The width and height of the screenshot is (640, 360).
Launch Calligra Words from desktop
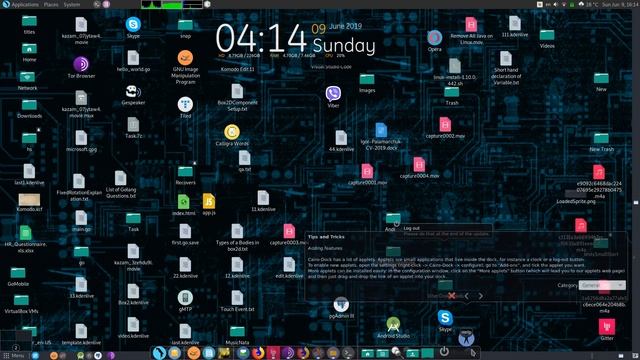(232, 132)
